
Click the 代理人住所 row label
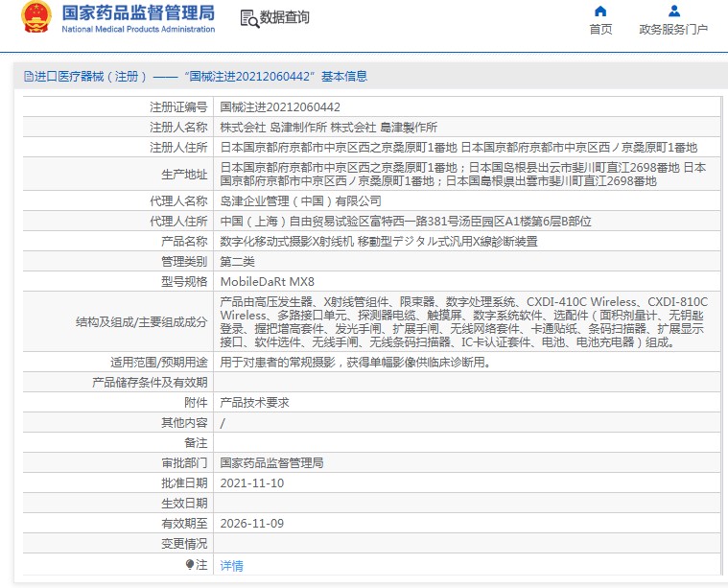pyautogui.click(x=178, y=221)
